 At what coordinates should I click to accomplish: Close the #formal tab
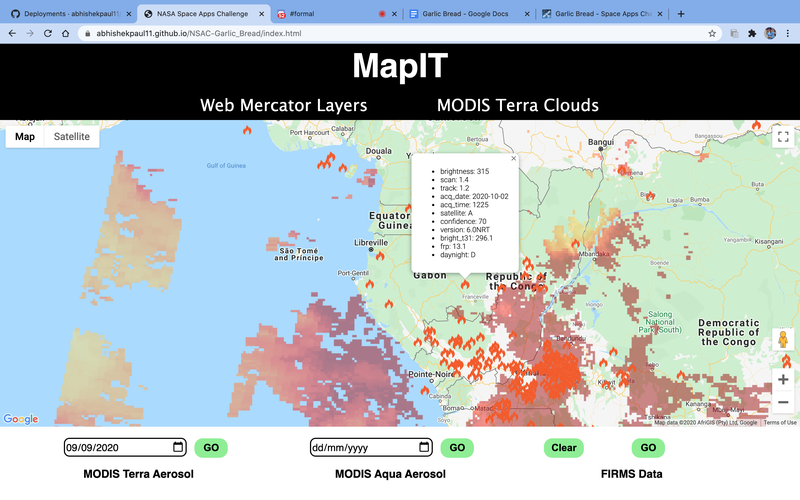click(394, 14)
